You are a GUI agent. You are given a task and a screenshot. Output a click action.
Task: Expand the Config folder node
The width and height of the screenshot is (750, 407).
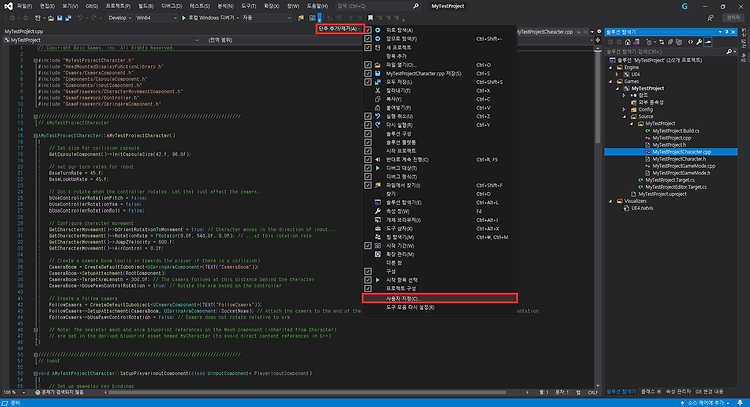[x=624, y=110]
